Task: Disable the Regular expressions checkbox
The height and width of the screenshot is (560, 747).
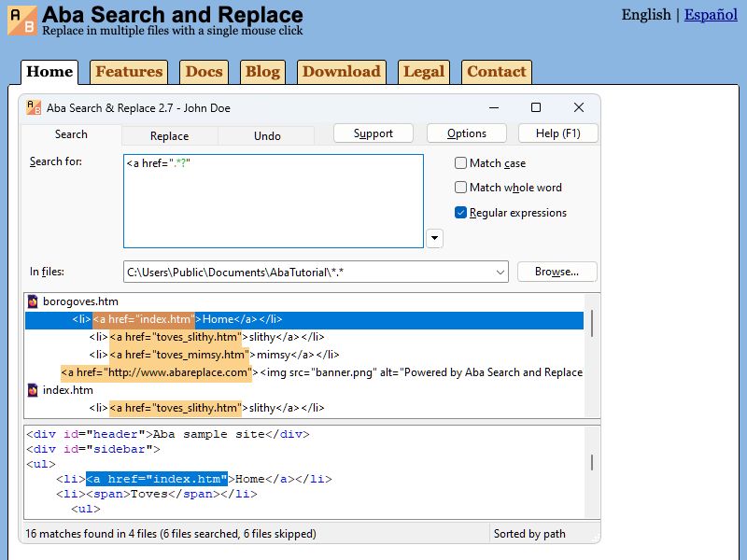Action: [460, 212]
